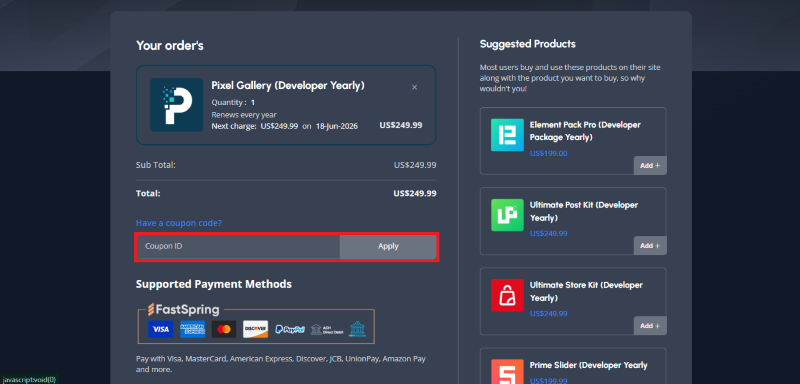Click the Visa card logo

point(161,329)
